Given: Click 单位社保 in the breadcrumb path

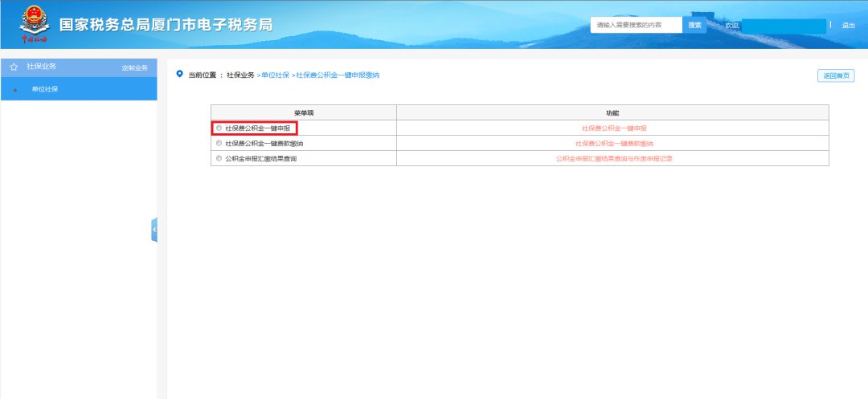Looking at the screenshot, I should (x=275, y=75).
